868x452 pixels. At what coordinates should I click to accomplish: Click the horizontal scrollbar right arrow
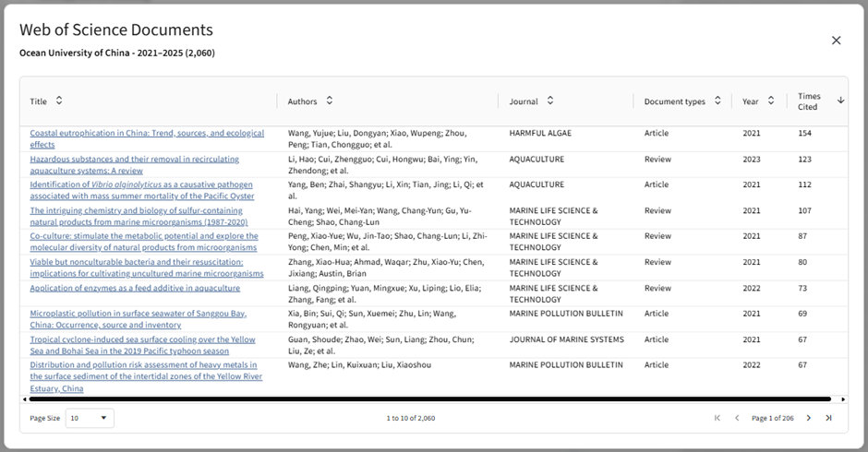point(843,398)
